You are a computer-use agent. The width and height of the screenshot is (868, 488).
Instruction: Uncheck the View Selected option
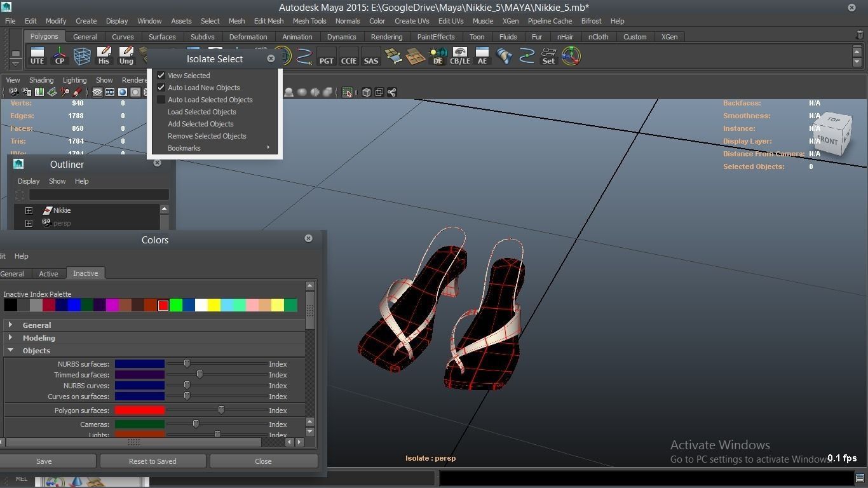[x=161, y=76]
